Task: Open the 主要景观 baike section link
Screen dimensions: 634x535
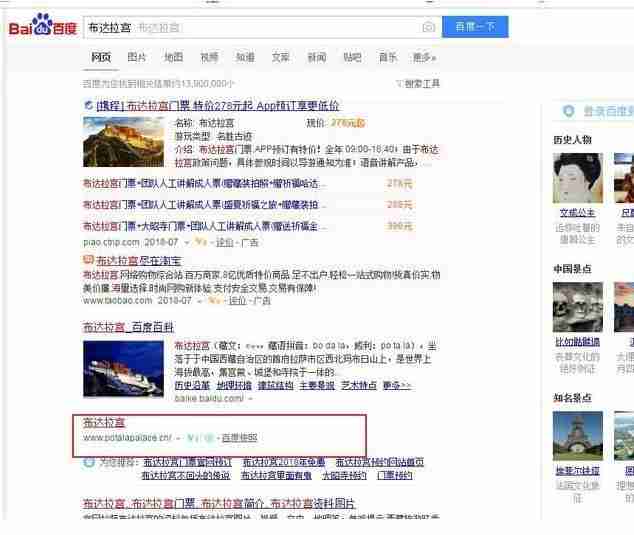Action: [317, 385]
